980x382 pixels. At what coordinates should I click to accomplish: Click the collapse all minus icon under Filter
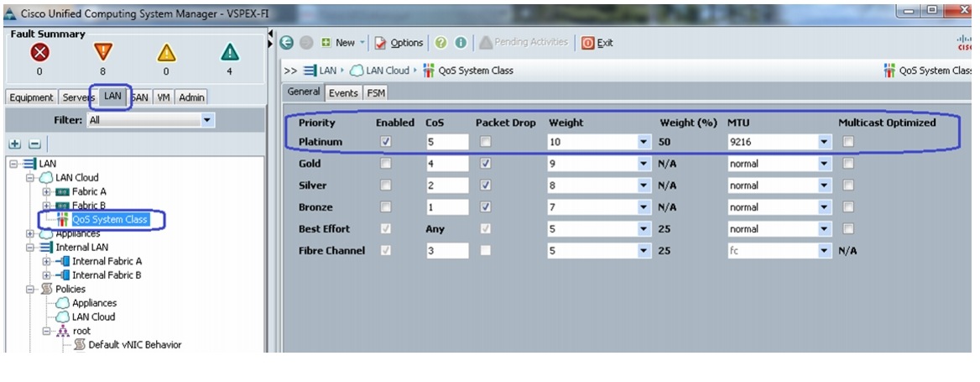(x=35, y=144)
